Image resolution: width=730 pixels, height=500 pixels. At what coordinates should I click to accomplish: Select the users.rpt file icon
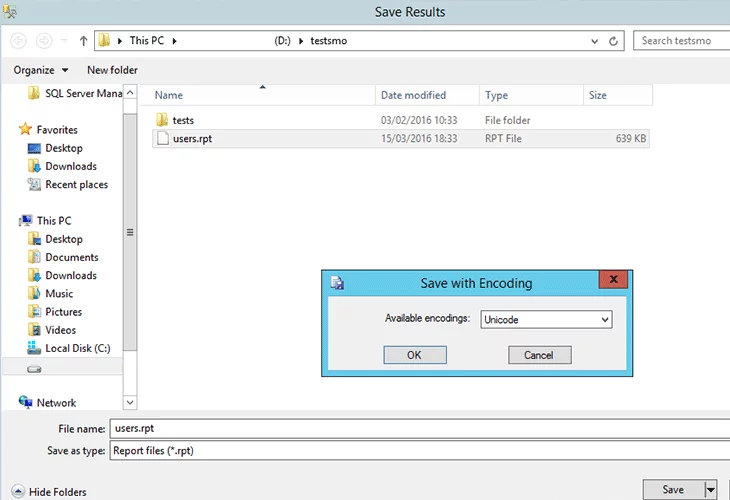pyautogui.click(x=163, y=139)
